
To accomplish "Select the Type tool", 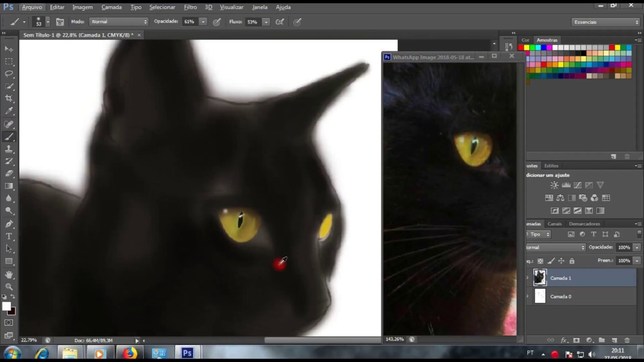I will click(x=9, y=236).
